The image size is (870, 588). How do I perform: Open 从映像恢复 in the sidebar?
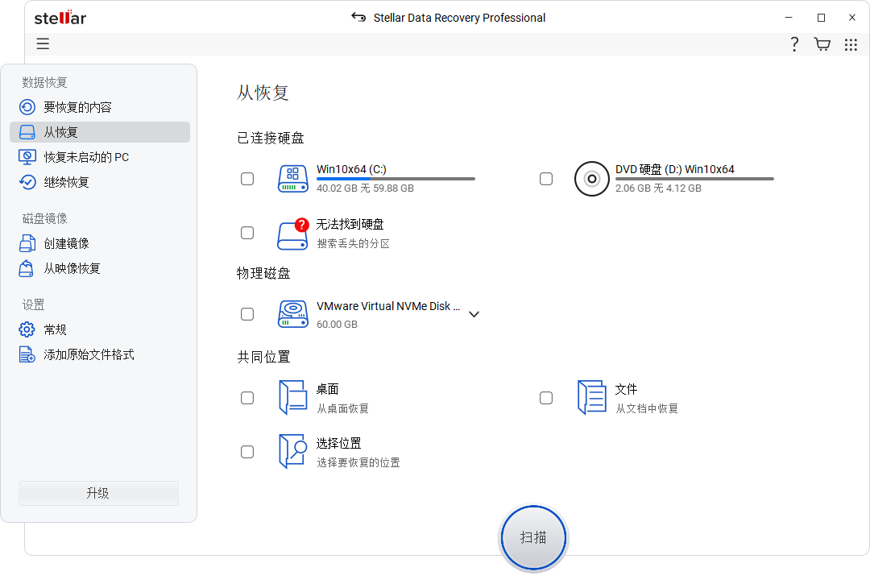click(76, 268)
